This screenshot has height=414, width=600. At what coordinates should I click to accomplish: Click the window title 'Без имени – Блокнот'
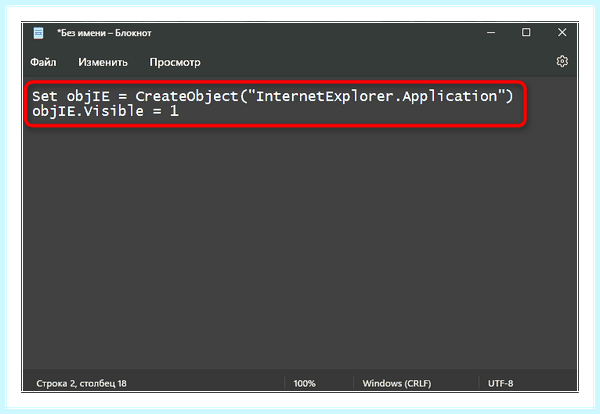click(104, 33)
